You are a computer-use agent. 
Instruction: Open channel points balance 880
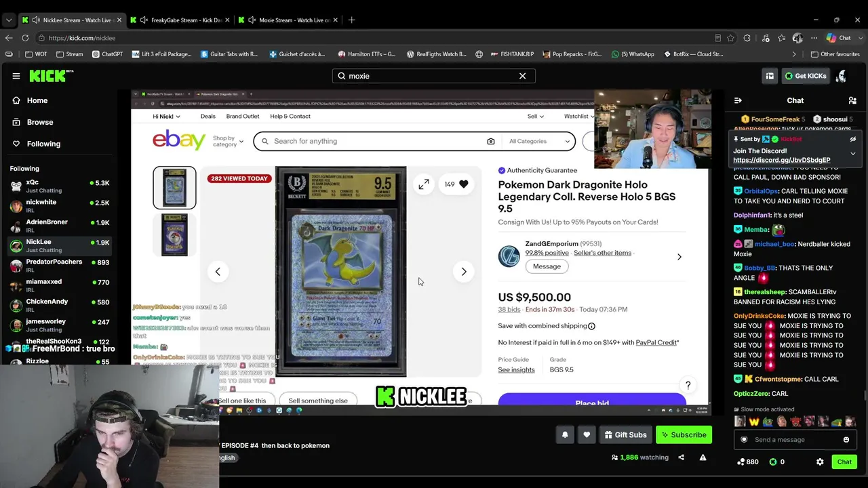tap(748, 462)
